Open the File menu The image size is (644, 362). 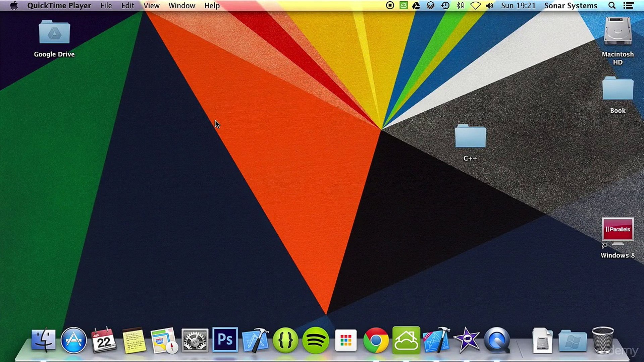pyautogui.click(x=106, y=6)
